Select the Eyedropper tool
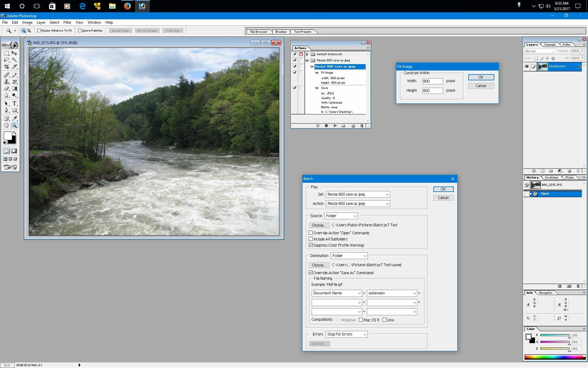Viewport: 588px width, 368px height. (x=14, y=118)
